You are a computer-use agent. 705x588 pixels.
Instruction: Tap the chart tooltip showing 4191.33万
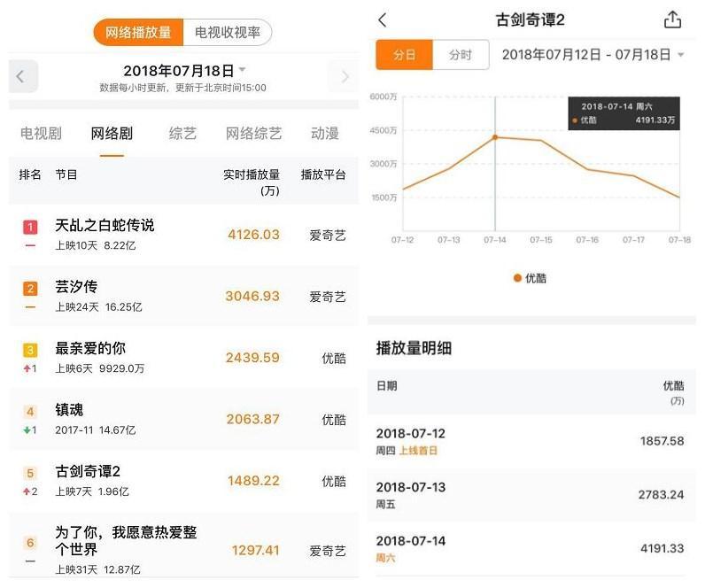point(624,113)
